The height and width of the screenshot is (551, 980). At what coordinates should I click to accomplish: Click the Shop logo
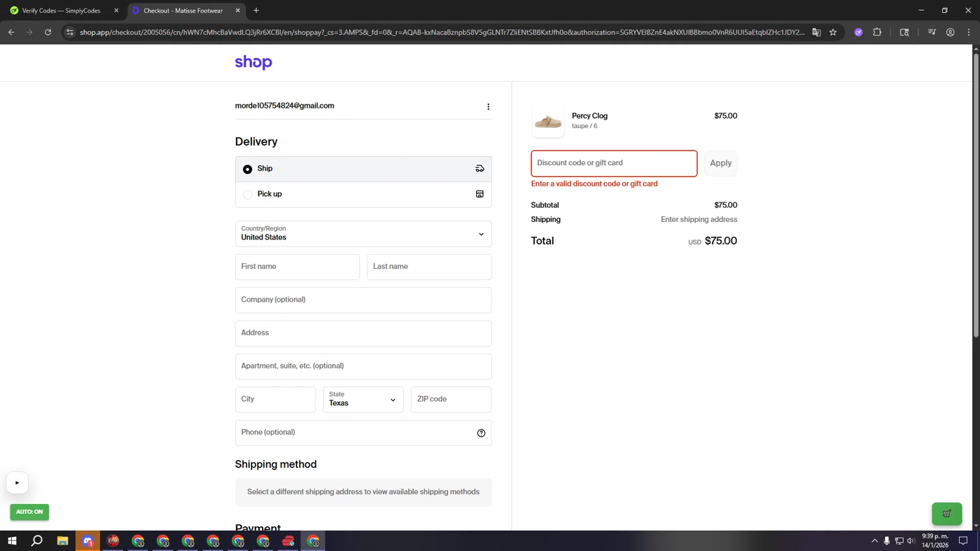click(253, 62)
